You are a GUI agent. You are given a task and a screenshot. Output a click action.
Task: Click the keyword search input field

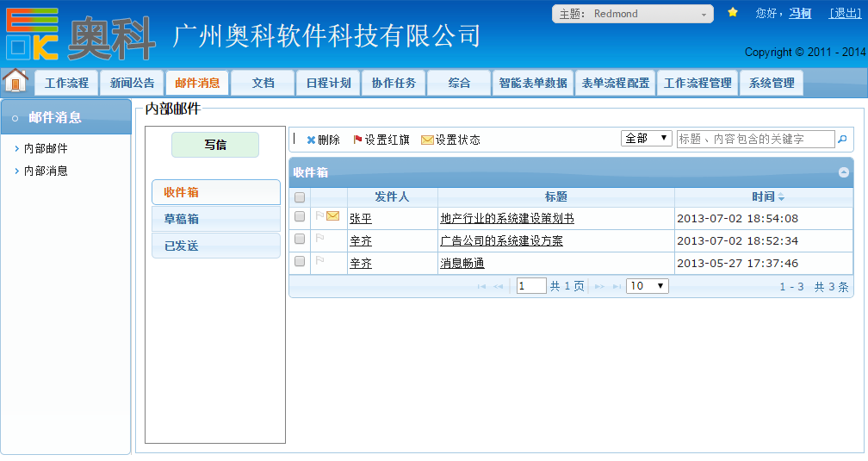click(x=755, y=139)
